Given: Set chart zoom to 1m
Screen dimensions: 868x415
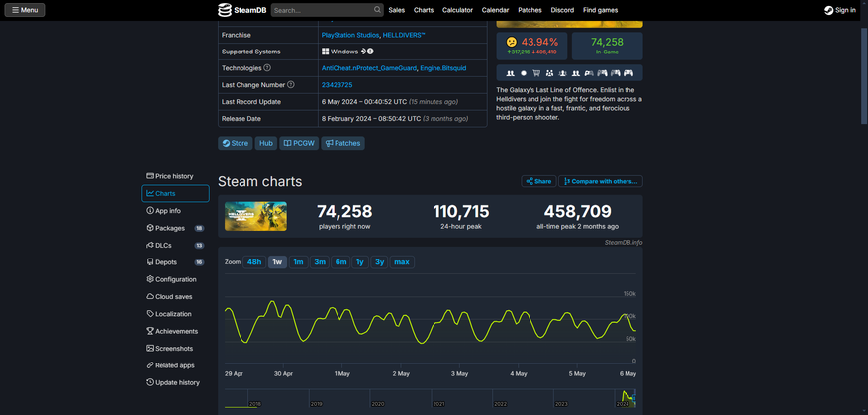Looking at the screenshot, I should (298, 262).
